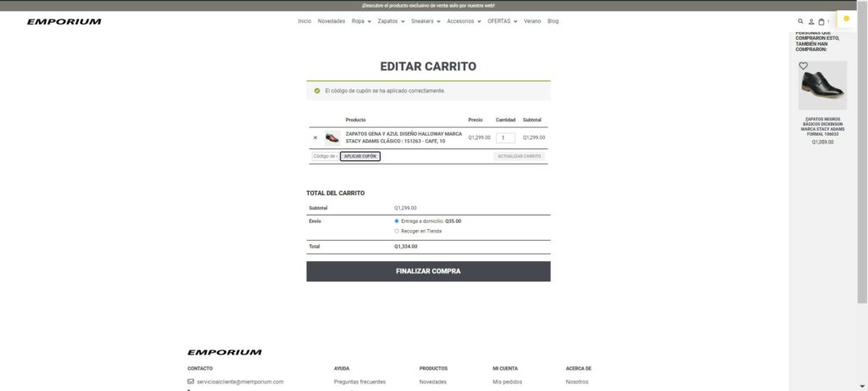This screenshot has height=391, width=868.
Task: Add suggested black shoes to wishlist heart
Action: pyautogui.click(x=804, y=66)
